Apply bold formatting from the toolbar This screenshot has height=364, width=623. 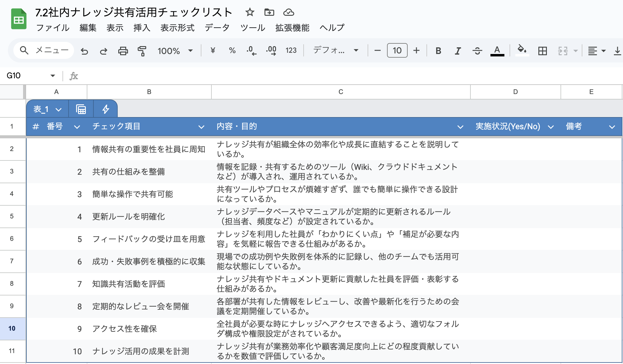438,50
